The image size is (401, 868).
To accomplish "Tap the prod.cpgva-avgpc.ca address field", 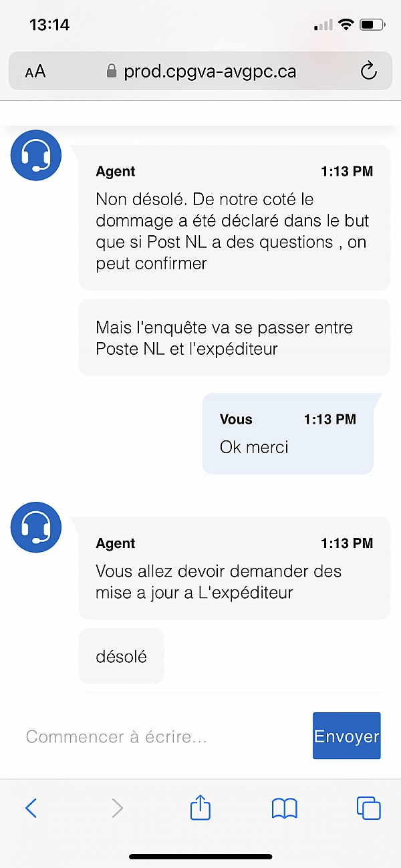I will tap(209, 71).
